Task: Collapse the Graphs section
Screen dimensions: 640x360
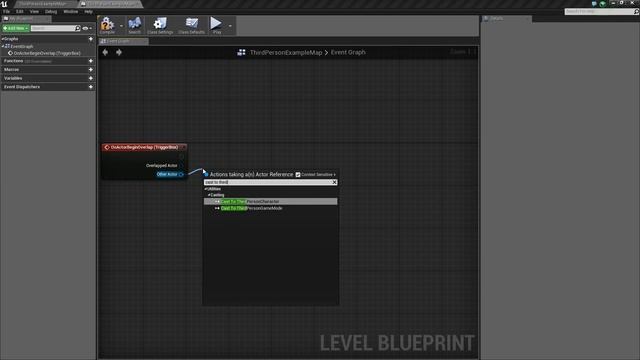Action: pyautogui.click(x=2, y=39)
